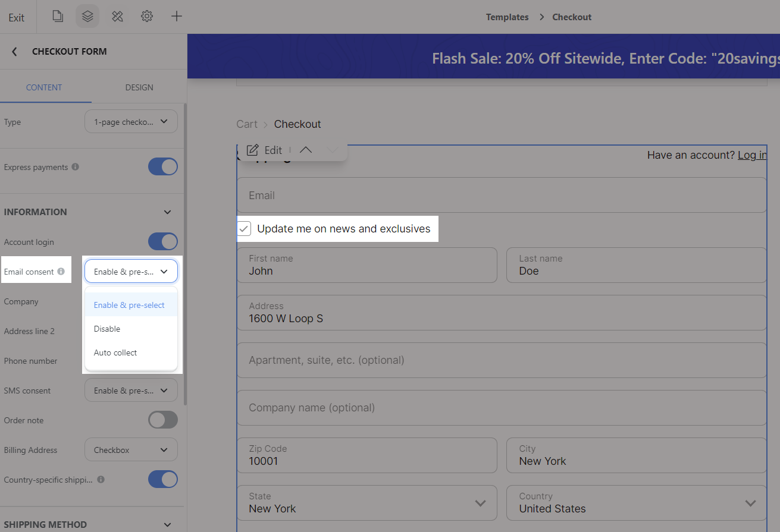The width and height of the screenshot is (780, 532).
Task: Click the Log in link
Action: pos(752,155)
